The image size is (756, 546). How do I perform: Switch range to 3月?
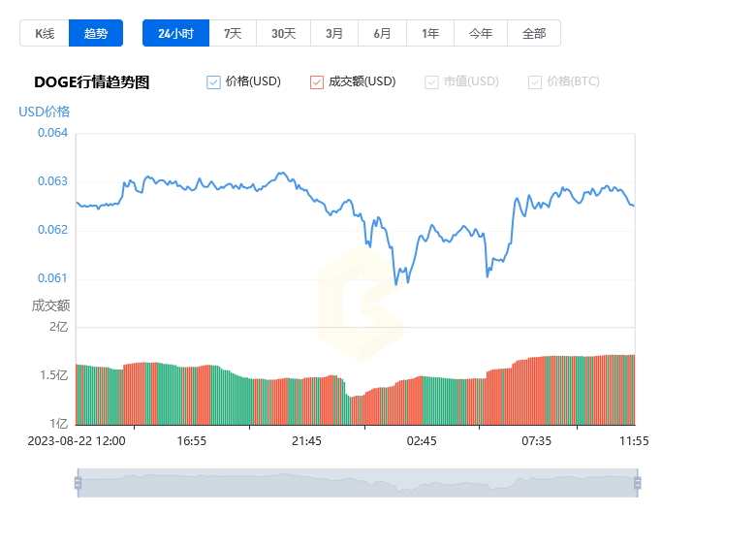pos(334,33)
